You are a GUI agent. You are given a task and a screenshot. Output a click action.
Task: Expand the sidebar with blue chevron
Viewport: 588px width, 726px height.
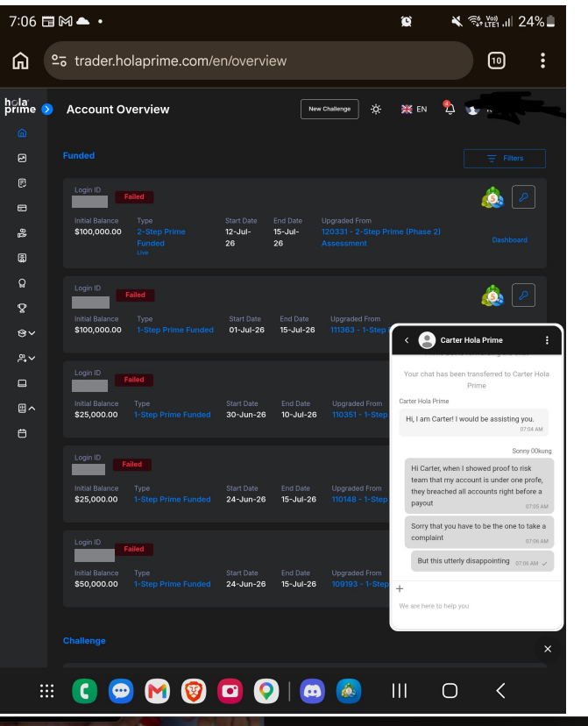click(47, 110)
